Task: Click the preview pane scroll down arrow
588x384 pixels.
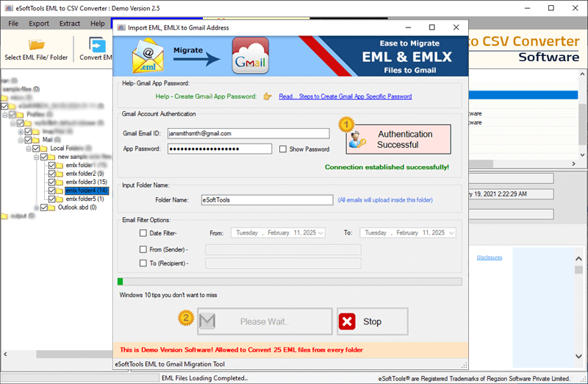Action: (578, 356)
